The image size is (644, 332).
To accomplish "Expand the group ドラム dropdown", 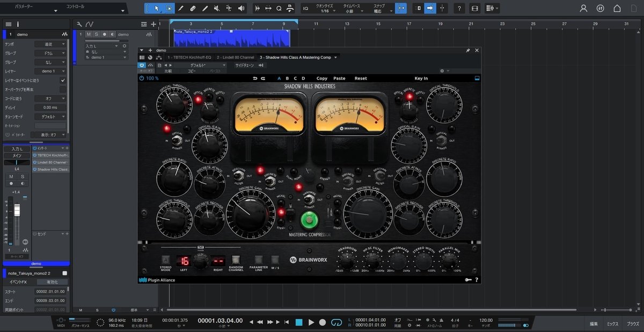I will pyautogui.click(x=52, y=53).
